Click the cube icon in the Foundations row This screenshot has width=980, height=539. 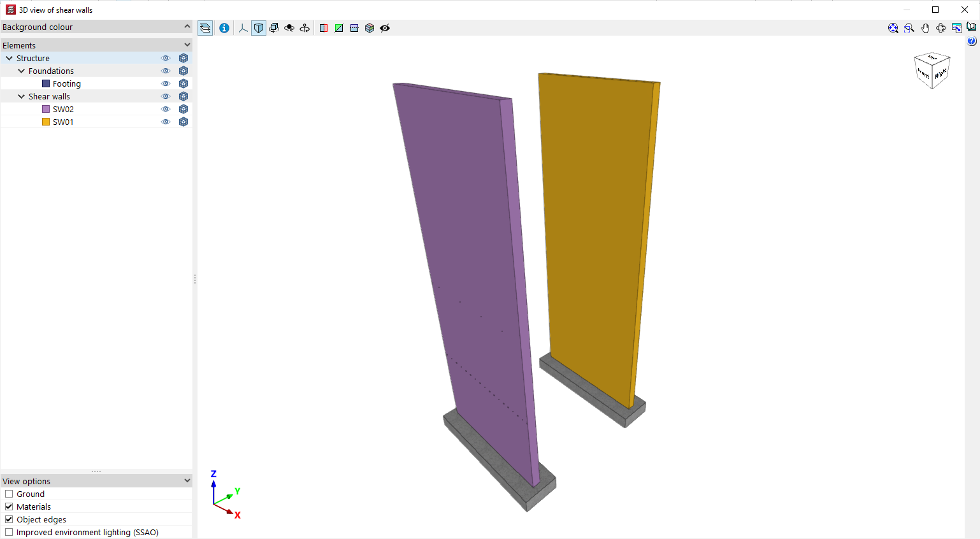(x=184, y=71)
